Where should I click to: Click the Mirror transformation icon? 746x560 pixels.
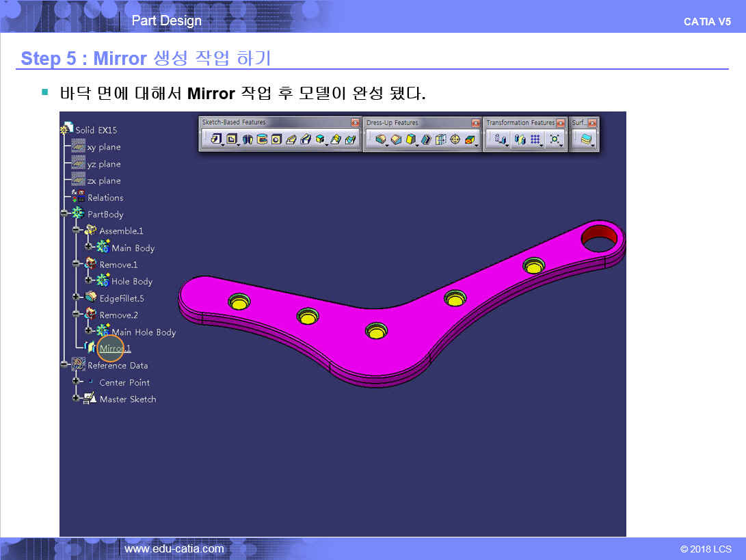(520, 139)
